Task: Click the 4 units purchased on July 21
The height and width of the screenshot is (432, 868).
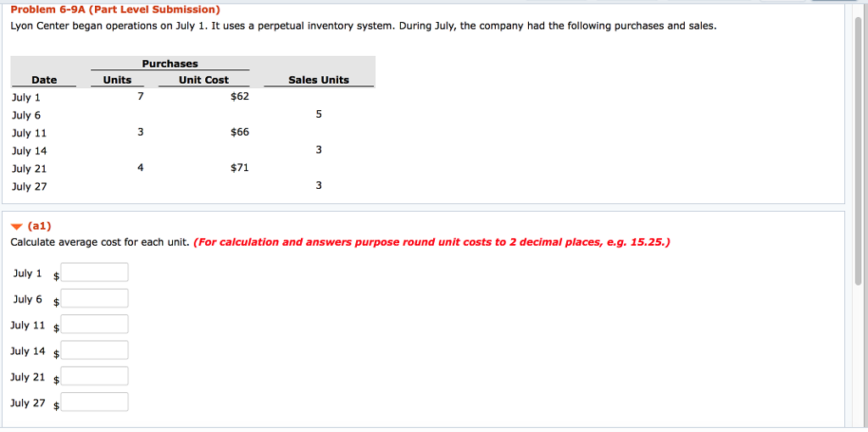Action: [x=141, y=168]
